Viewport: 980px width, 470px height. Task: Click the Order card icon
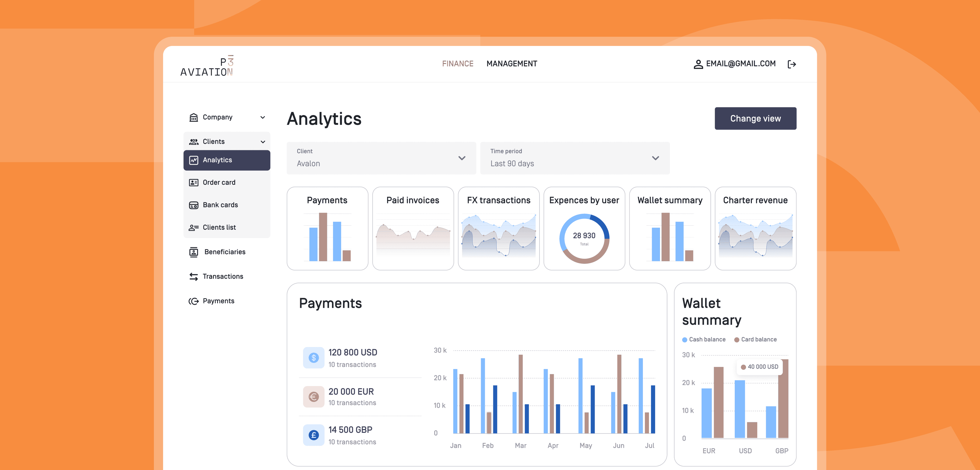click(x=194, y=182)
